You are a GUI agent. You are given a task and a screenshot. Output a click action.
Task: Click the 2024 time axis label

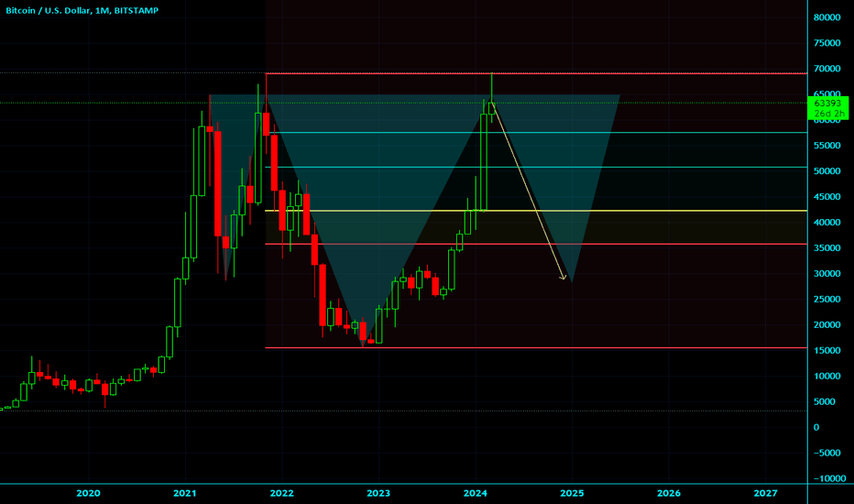pos(475,493)
